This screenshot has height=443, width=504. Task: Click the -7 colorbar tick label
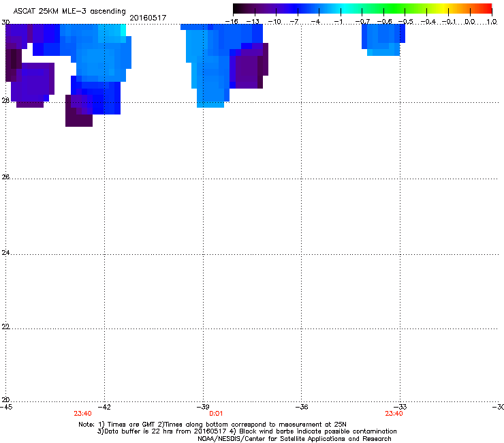[x=295, y=22]
